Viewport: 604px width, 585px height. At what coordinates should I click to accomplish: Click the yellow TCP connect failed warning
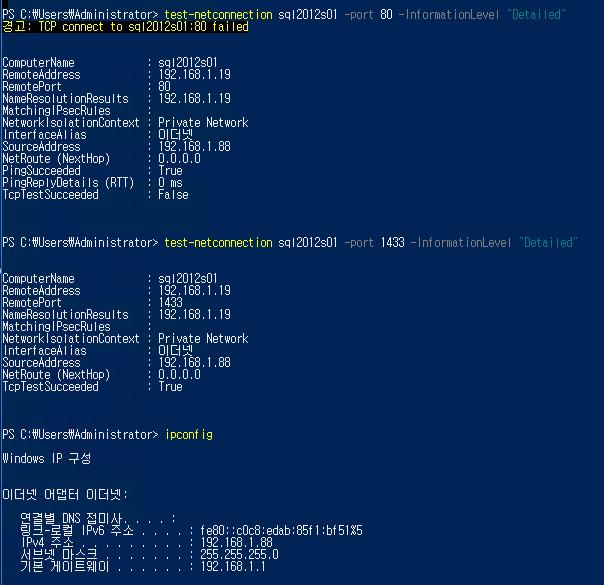pyautogui.click(x=125, y=27)
